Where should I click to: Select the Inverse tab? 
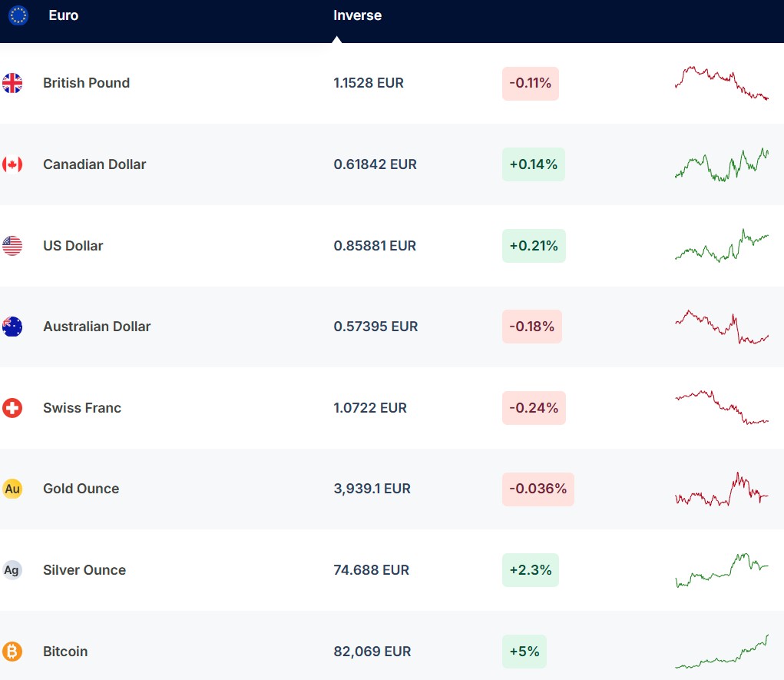tap(357, 15)
